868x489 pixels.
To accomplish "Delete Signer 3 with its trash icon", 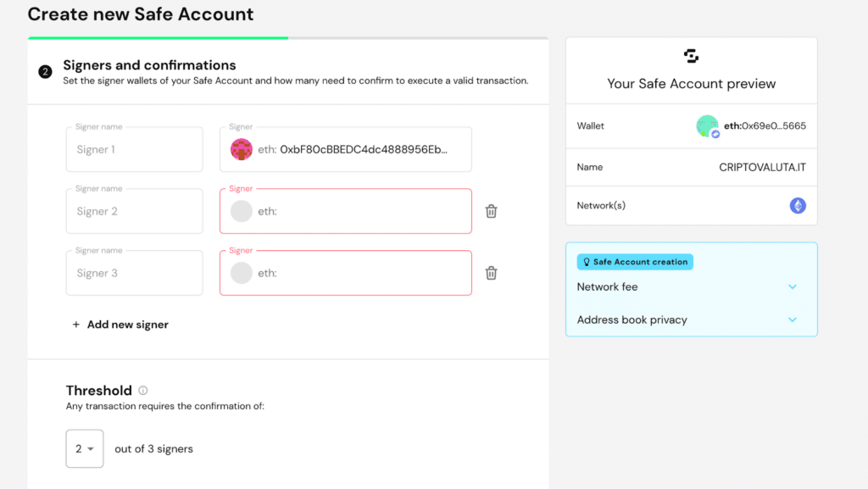I will 491,273.
